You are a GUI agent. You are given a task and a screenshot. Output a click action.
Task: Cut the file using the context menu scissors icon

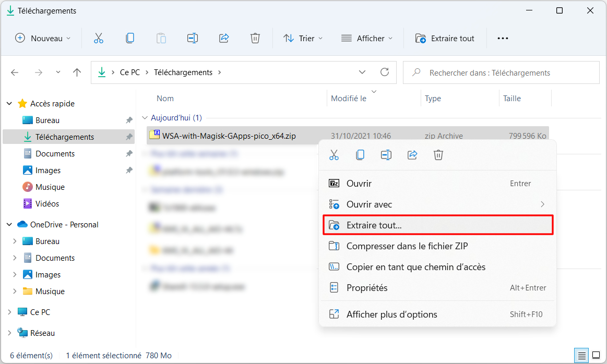[x=334, y=155]
